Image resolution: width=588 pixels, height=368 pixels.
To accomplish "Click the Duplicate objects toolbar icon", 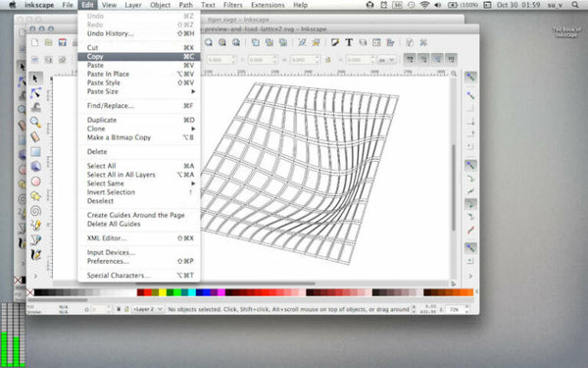I will (x=256, y=42).
